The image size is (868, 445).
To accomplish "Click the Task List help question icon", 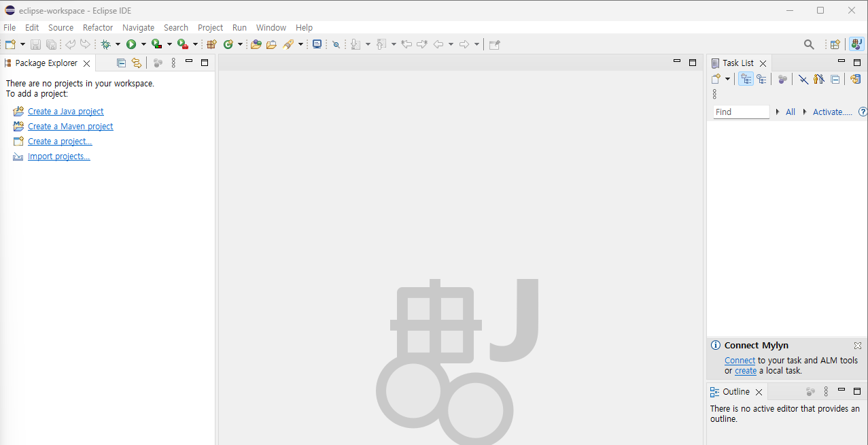I will coord(863,112).
